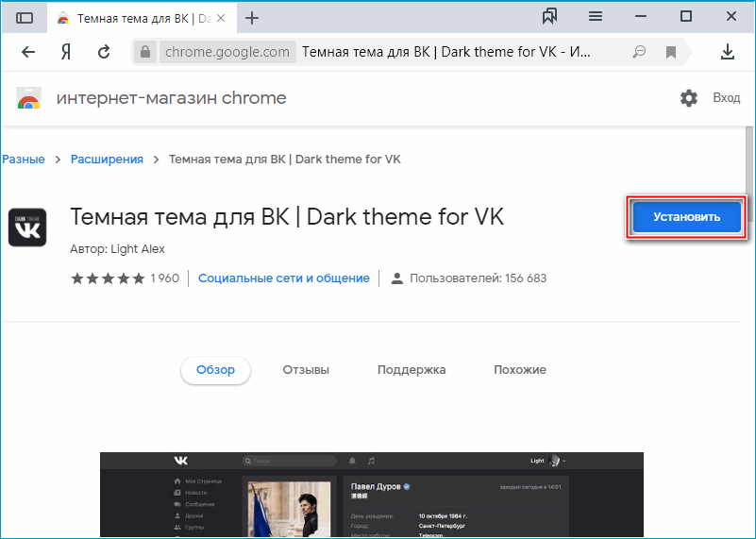Reload the page
The image size is (756, 539).
pyautogui.click(x=104, y=52)
